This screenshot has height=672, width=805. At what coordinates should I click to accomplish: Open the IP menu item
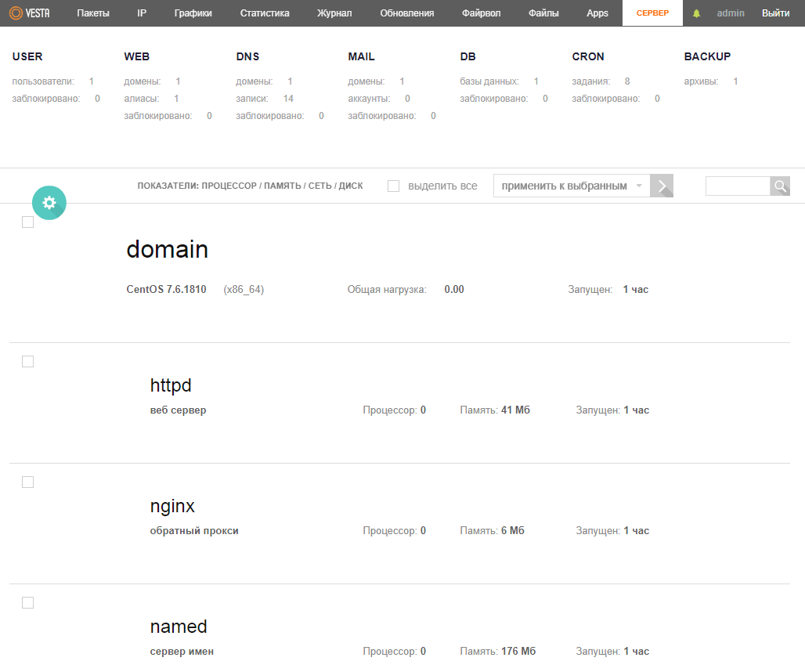142,13
